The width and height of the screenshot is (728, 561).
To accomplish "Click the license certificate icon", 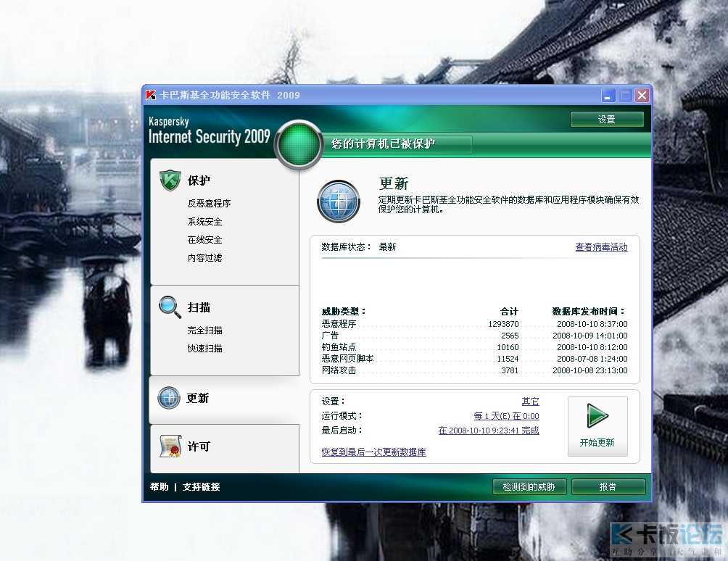I will pyautogui.click(x=170, y=446).
